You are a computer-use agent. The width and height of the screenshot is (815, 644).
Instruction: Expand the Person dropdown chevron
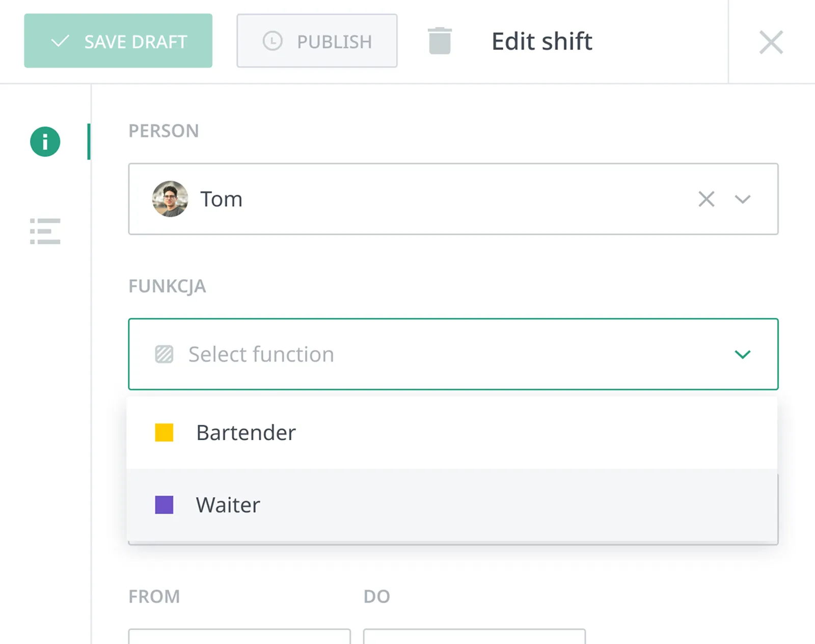[743, 199]
